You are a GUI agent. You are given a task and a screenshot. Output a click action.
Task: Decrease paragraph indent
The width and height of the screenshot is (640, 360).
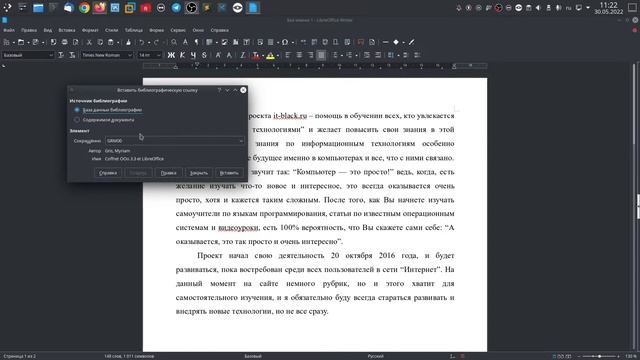378,55
